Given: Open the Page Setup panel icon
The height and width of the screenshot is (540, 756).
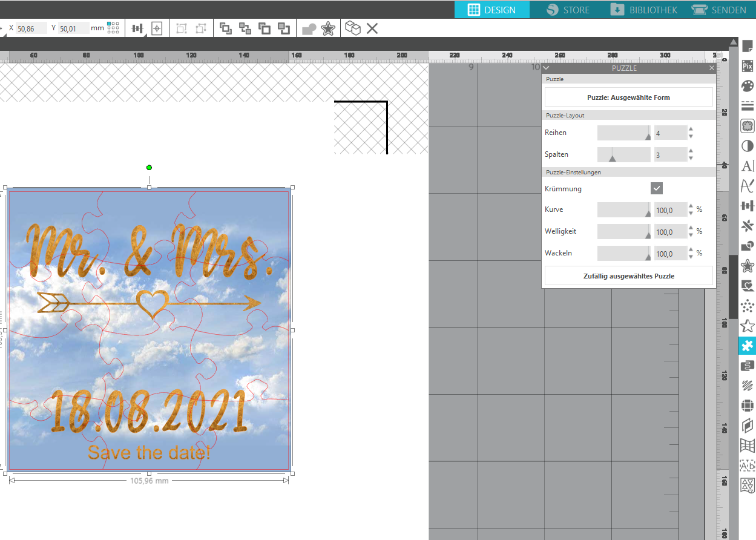Looking at the screenshot, I should pyautogui.click(x=748, y=46).
